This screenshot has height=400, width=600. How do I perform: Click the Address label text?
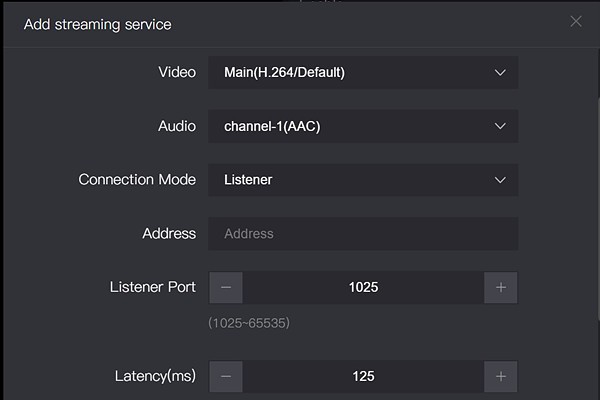(169, 234)
